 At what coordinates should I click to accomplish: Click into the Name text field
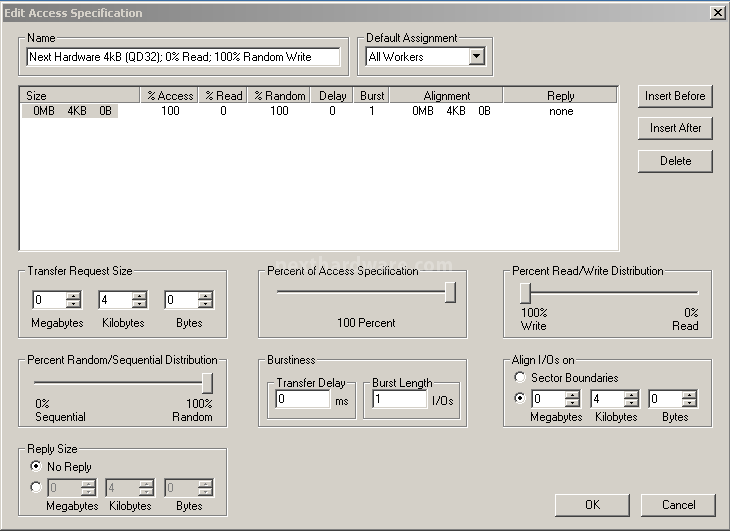click(183, 57)
